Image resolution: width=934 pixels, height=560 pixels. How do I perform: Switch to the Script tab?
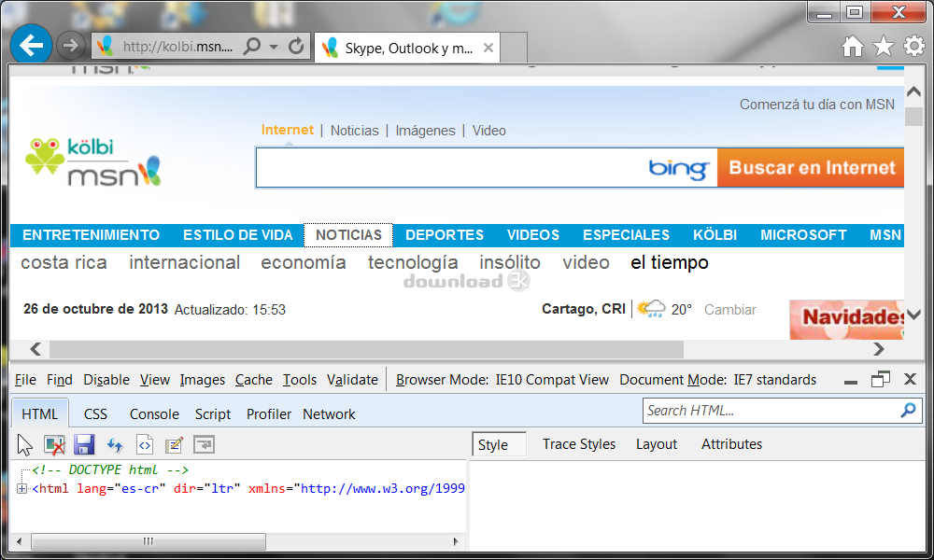pos(213,414)
